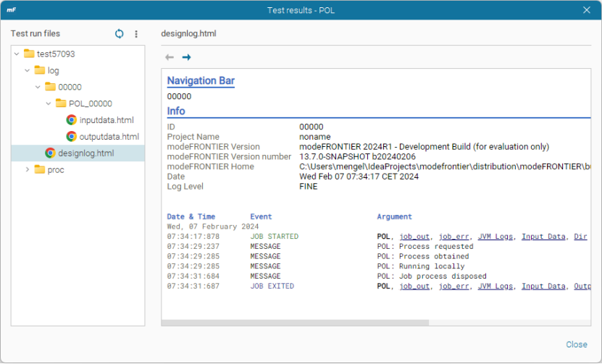
Task: Click the test57093 folder icon
Action: [29, 54]
